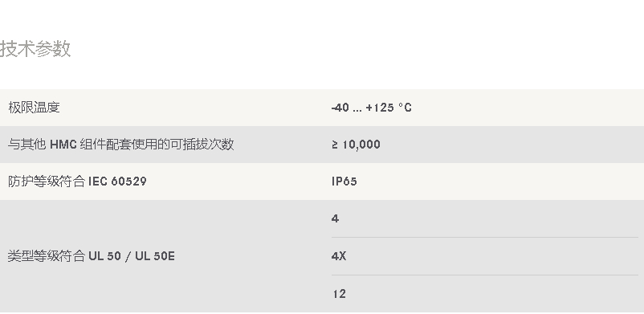
Task: Click the divider line below value 4X
Action: point(485,275)
